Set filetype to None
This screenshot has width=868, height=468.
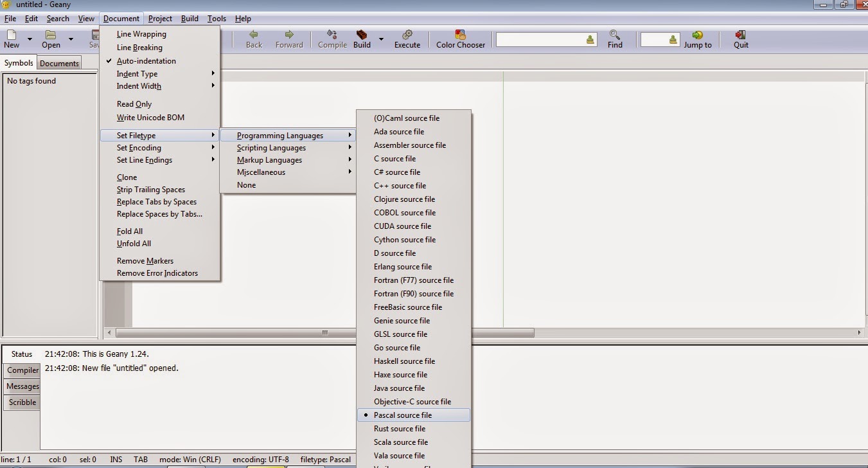coord(288,185)
